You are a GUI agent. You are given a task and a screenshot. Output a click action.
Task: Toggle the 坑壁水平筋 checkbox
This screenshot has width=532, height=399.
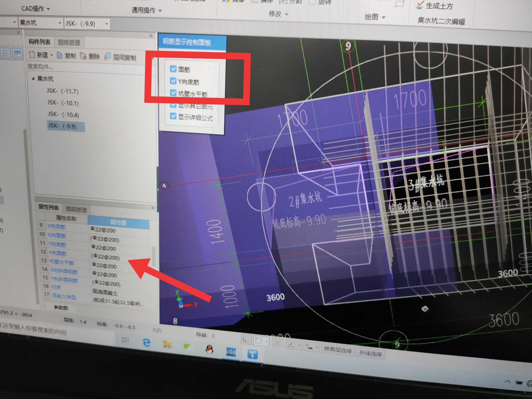click(173, 93)
